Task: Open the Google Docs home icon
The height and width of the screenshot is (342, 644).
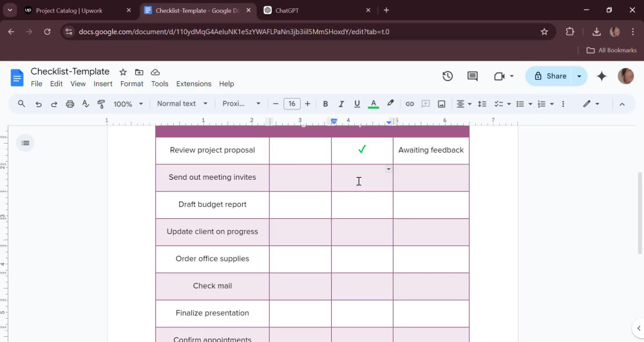Action: 17,77
